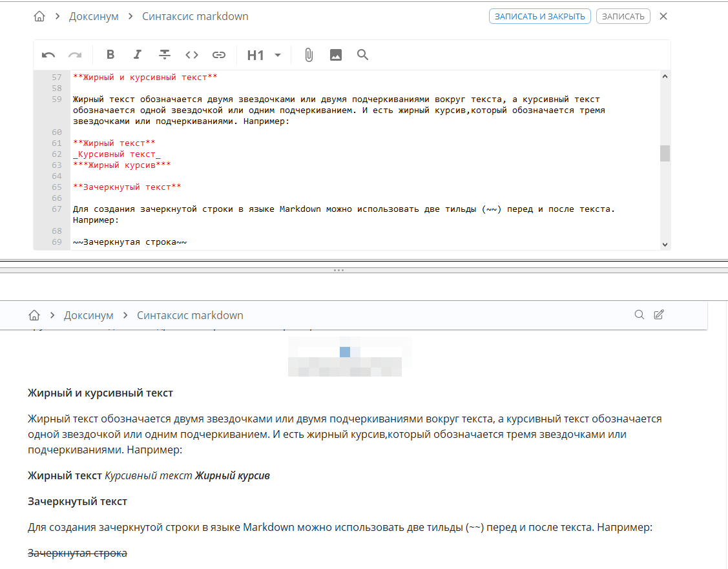728x569 pixels.
Task: Toggle bold formatting button
Action: click(x=110, y=55)
